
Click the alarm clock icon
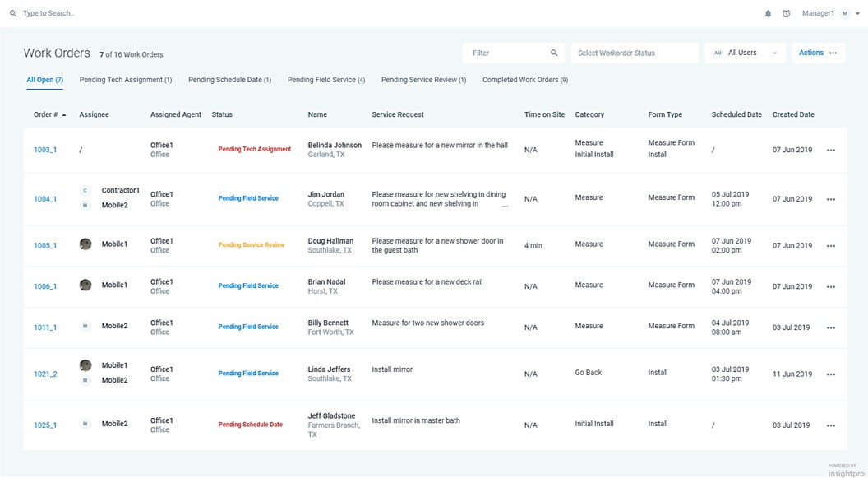coord(786,14)
